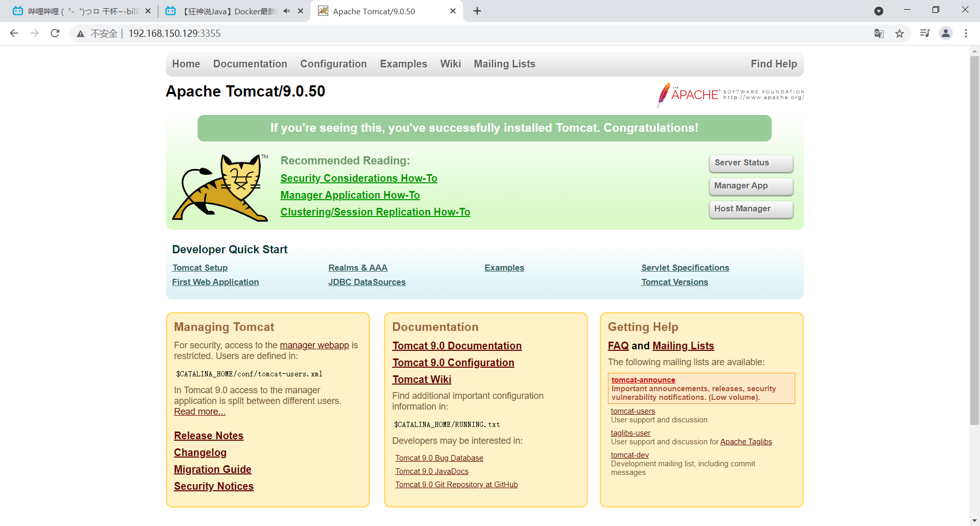Image resolution: width=980 pixels, height=526 pixels.
Task: Select the Apache Tomcat/9.0.50 tab
Action: coord(386,11)
